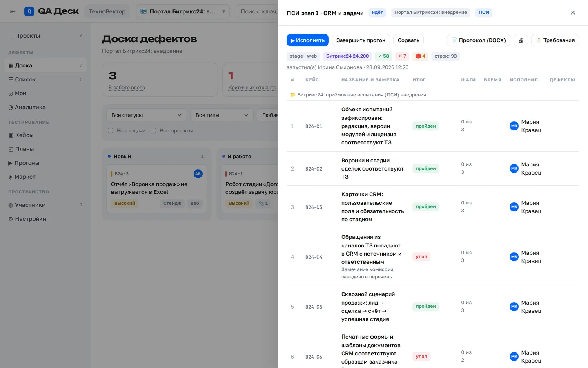
Task: Open the Все статусы dropdown
Action: click(x=146, y=115)
